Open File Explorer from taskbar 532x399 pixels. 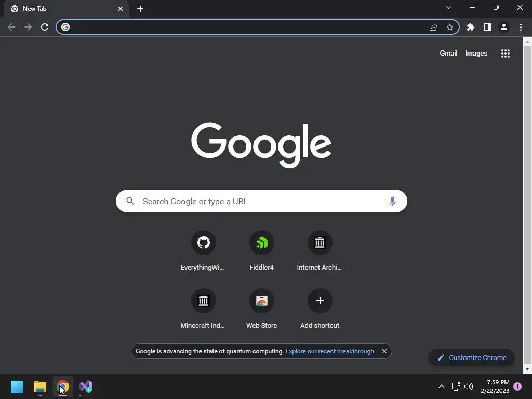tap(39, 387)
